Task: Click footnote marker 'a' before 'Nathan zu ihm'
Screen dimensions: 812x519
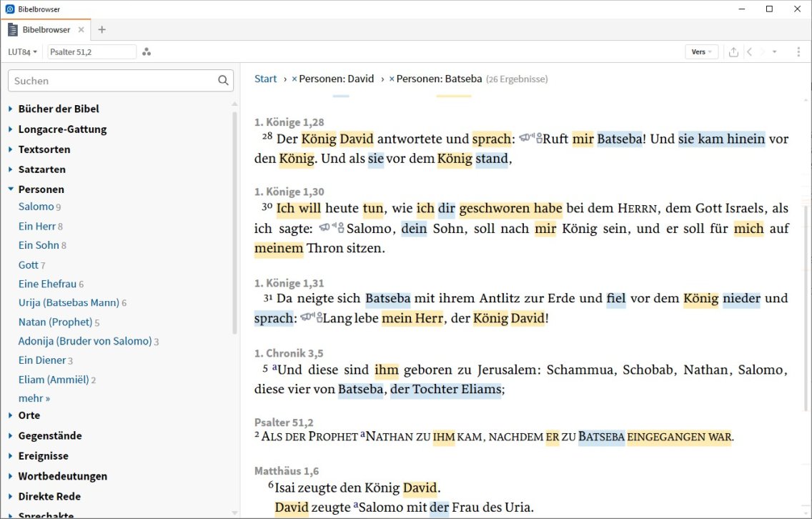Action: pyautogui.click(x=362, y=434)
